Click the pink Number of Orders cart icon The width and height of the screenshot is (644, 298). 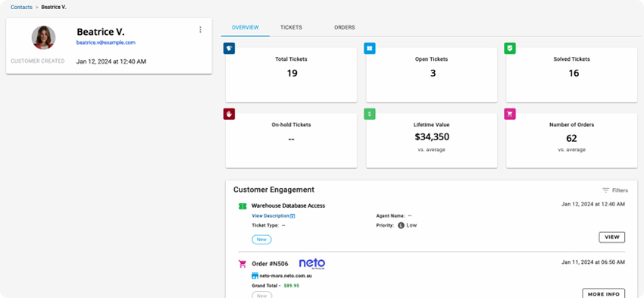[510, 114]
